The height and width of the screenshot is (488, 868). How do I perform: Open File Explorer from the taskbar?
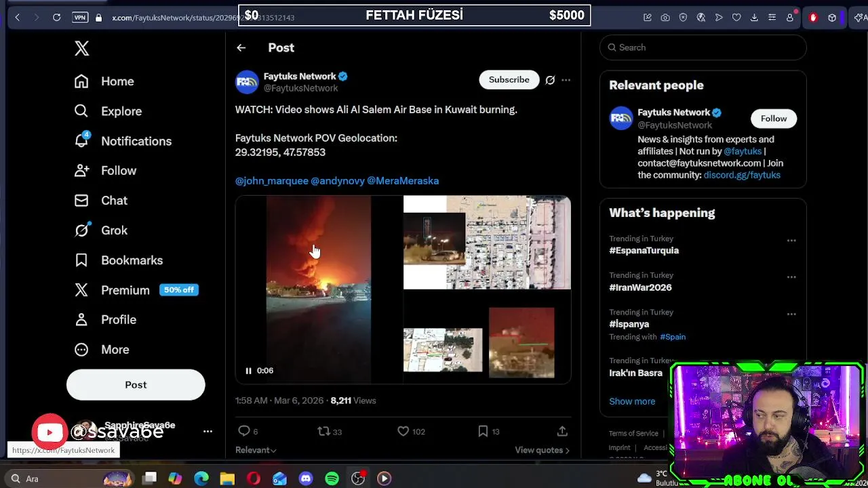[227, 479]
